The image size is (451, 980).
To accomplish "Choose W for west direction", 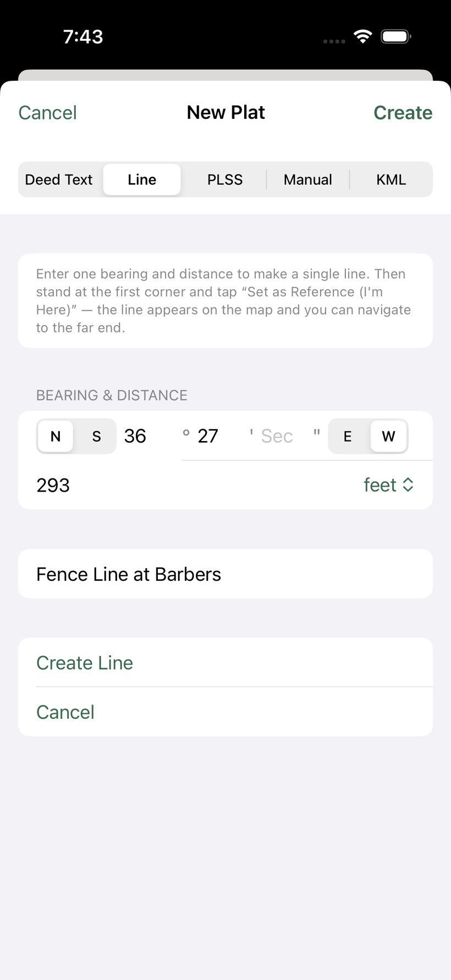I will tap(388, 436).
